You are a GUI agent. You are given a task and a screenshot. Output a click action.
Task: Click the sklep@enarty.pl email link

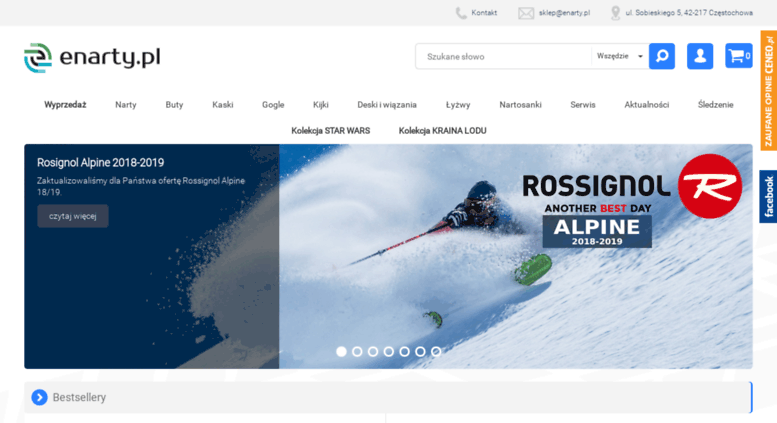pos(564,13)
